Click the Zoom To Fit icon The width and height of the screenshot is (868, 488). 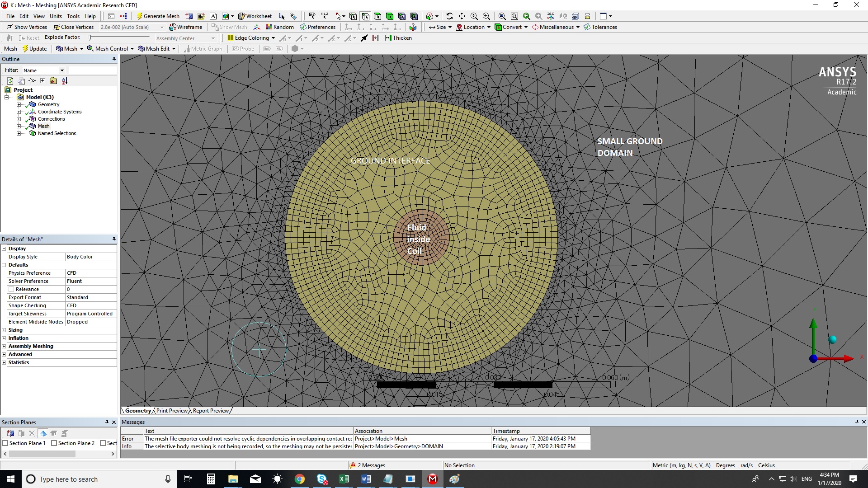click(502, 16)
